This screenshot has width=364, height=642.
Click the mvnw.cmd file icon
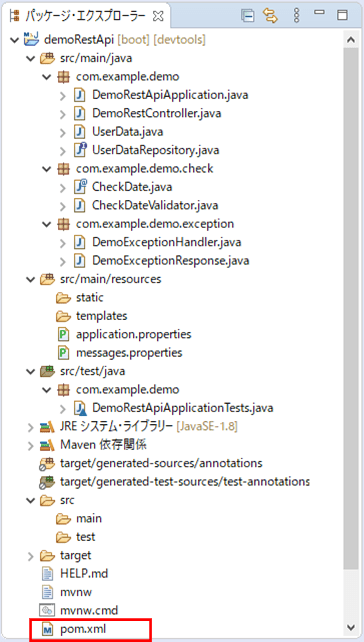(x=47, y=610)
